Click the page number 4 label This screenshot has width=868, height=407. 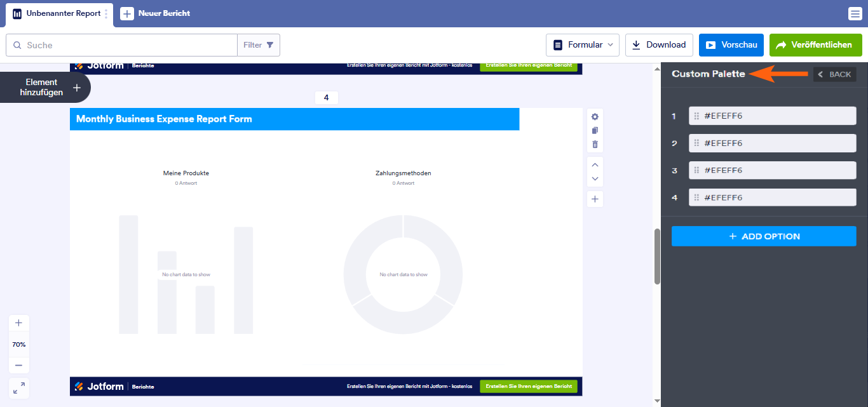coord(327,98)
